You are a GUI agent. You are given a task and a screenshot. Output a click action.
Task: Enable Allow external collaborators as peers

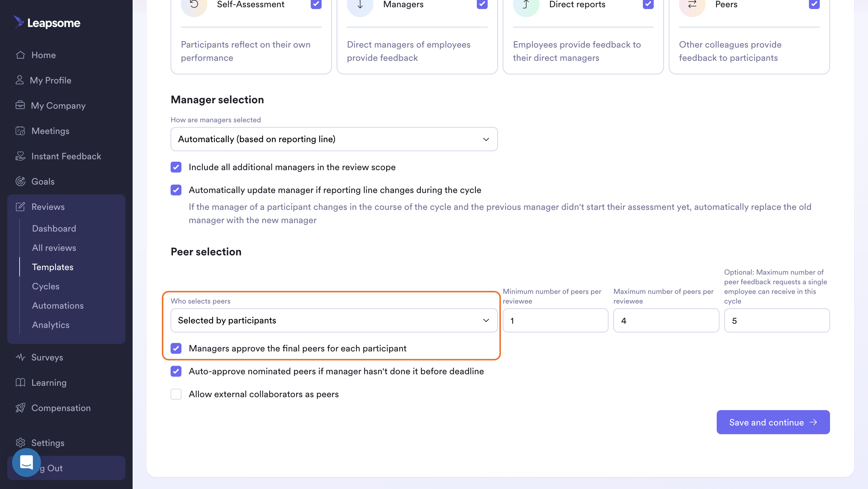pyautogui.click(x=176, y=394)
